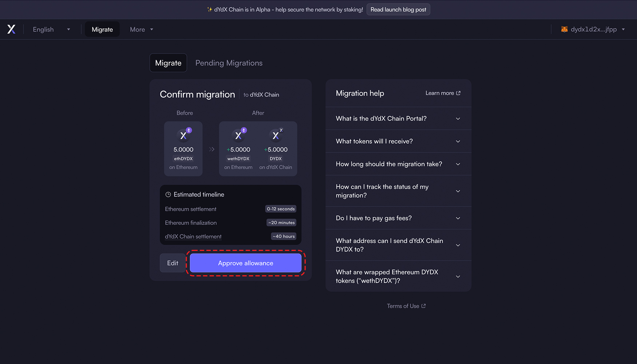Click the 5.0000 amount in the Before card

coord(183,149)
